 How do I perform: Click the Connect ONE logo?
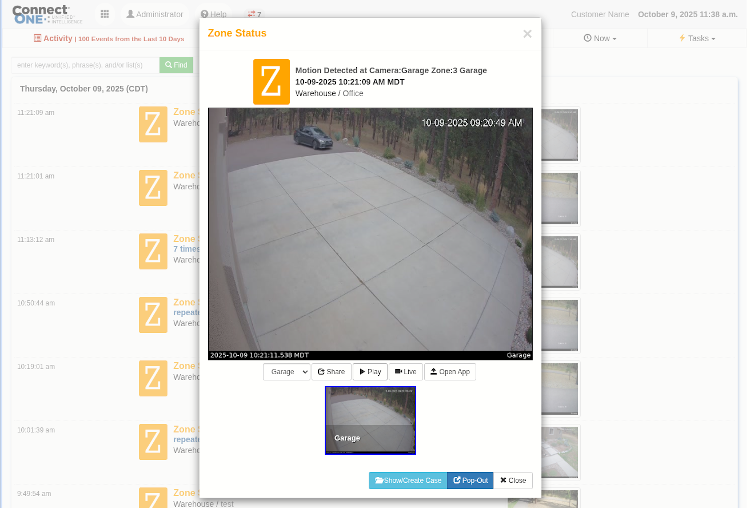click(x=42, y=14)
